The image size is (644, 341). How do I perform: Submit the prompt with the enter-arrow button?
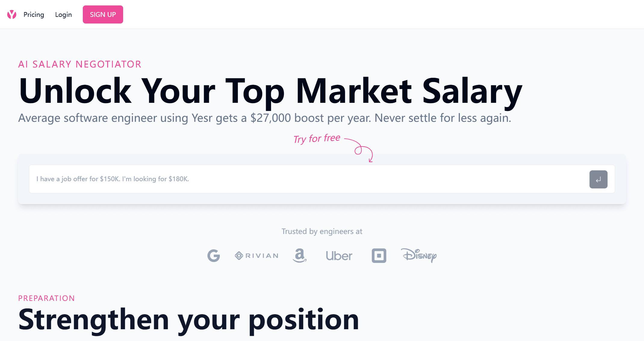598,179
